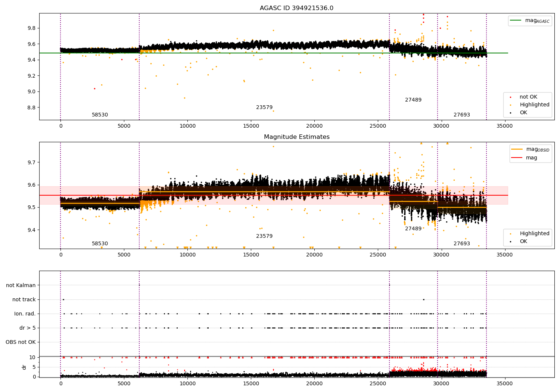Click the 8.8 y-axis tick label
560x392 pixels.
31,108
